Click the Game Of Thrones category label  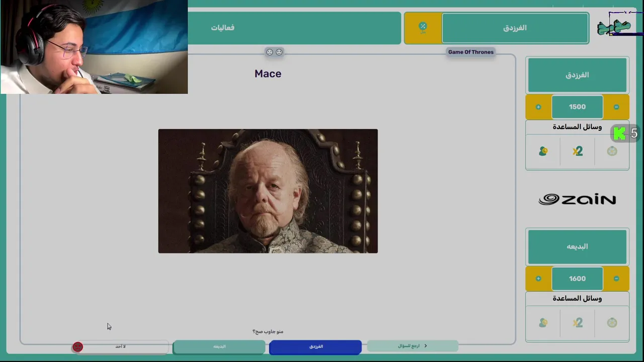point(471,52)
